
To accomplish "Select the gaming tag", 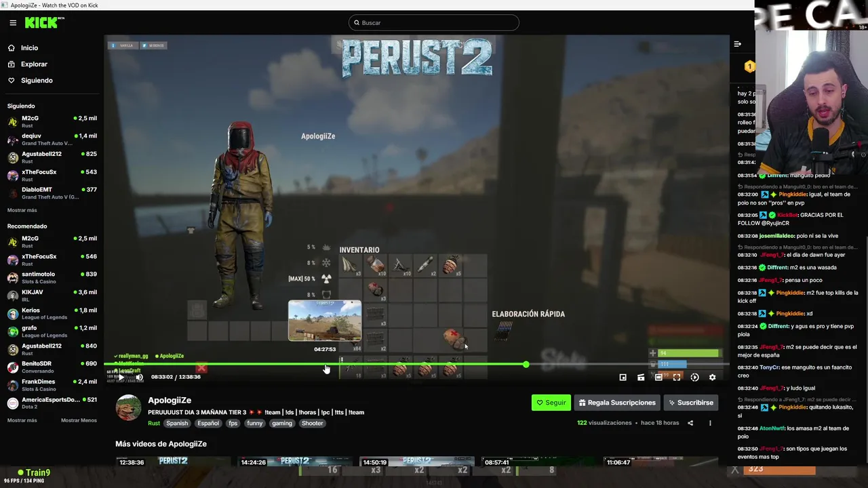I will 282,423.
